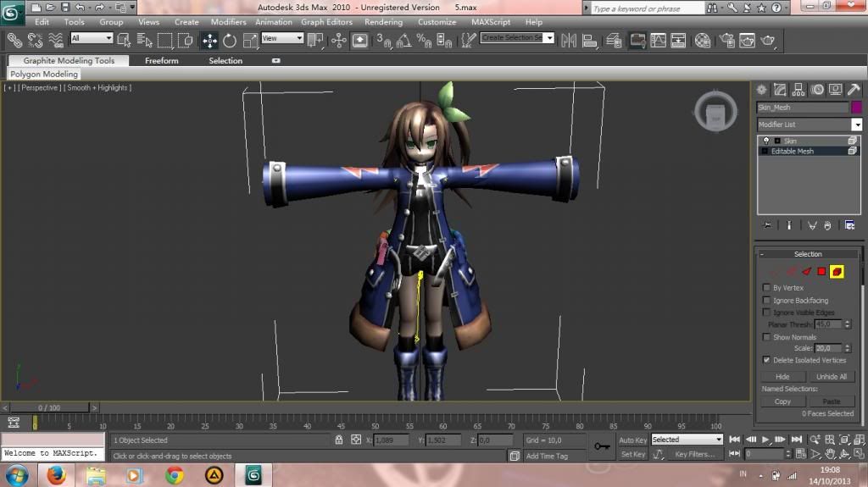Screen dimensions: 868x487
Task: Open Render Setup
Action: tap(726, 41)
